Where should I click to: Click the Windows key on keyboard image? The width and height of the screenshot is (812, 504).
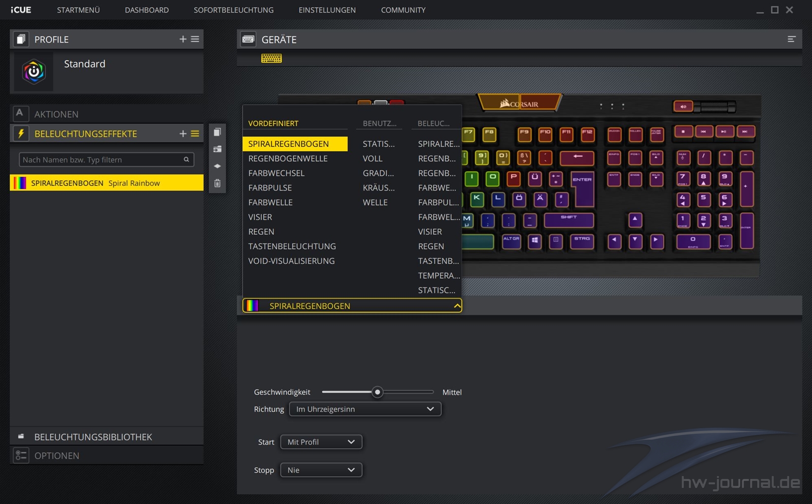(x=535, y=241)
